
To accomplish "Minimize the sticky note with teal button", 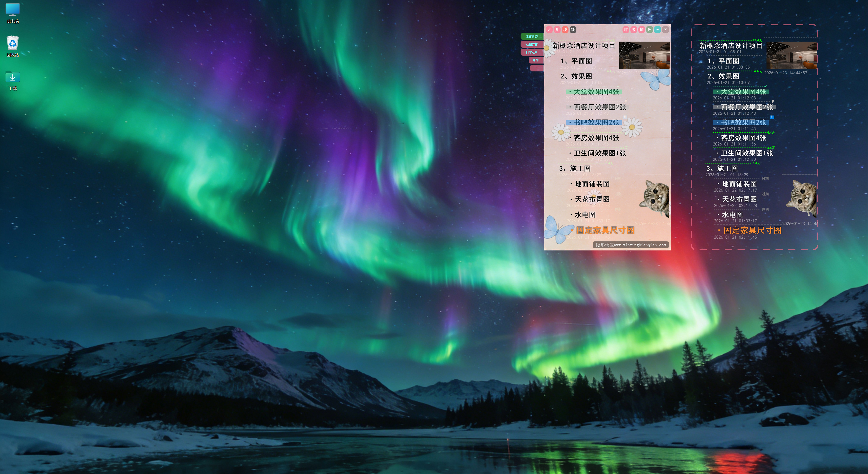I will (657, 30).
